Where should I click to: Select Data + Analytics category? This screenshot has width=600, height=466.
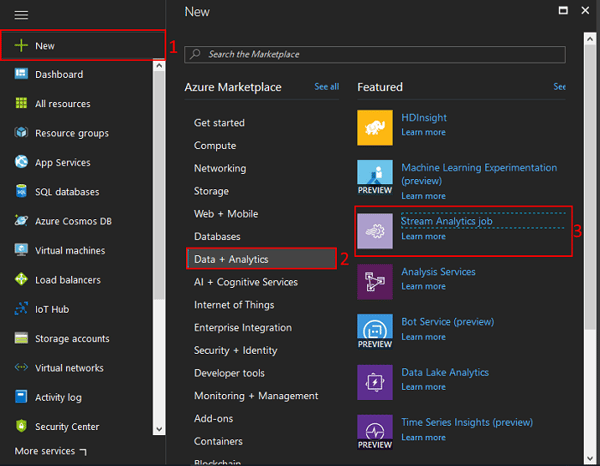click(x=262, y=259)
